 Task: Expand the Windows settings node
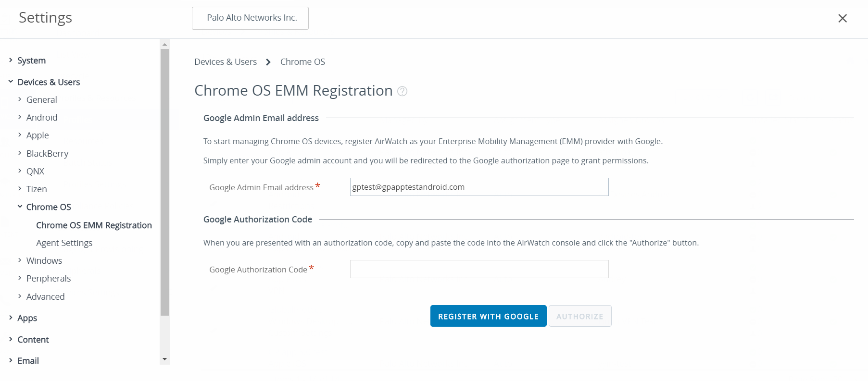[x=20, y=260]
